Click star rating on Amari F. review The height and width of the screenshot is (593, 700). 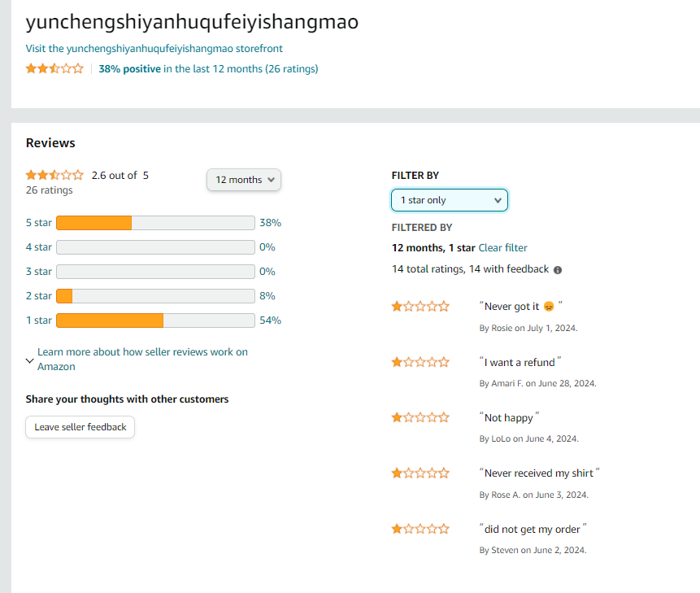(420, 363)
